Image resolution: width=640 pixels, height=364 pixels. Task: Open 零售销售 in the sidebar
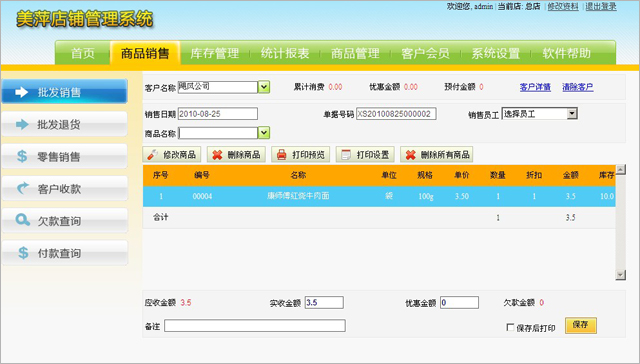coord(64,156)
